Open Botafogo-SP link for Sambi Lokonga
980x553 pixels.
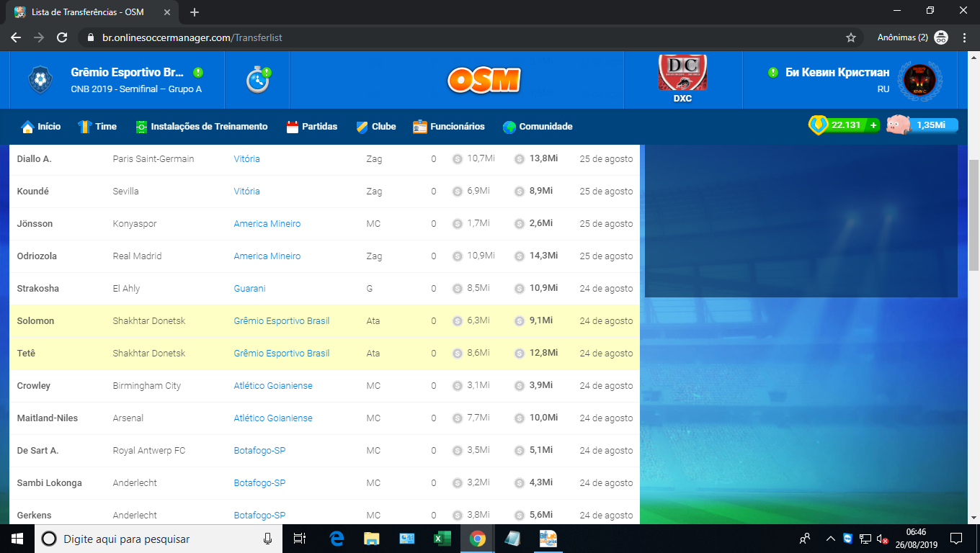pos(259,482)
